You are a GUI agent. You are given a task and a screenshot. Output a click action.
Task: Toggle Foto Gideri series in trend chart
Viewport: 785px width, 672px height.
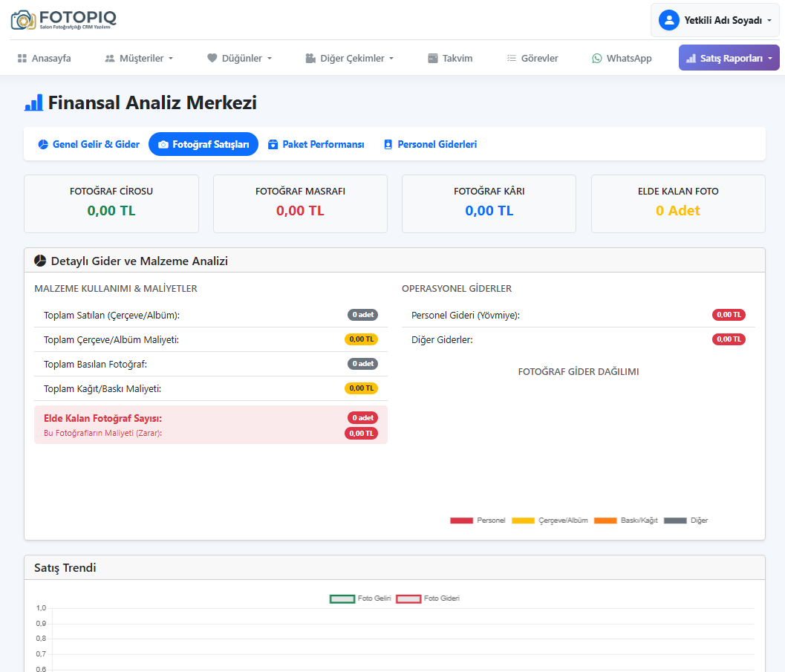pyautogui.click(x=427, y=598)
